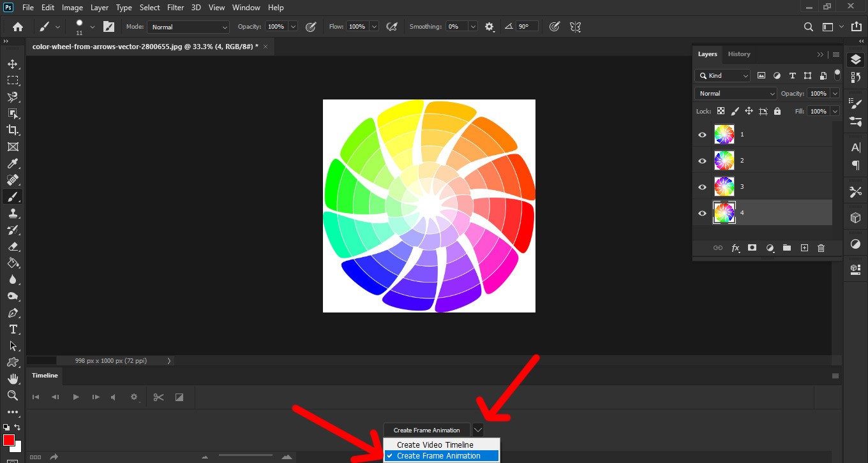This screenshot has height=463, width=868.
Task: Switch to the History tab
Action: coord(738,54)
